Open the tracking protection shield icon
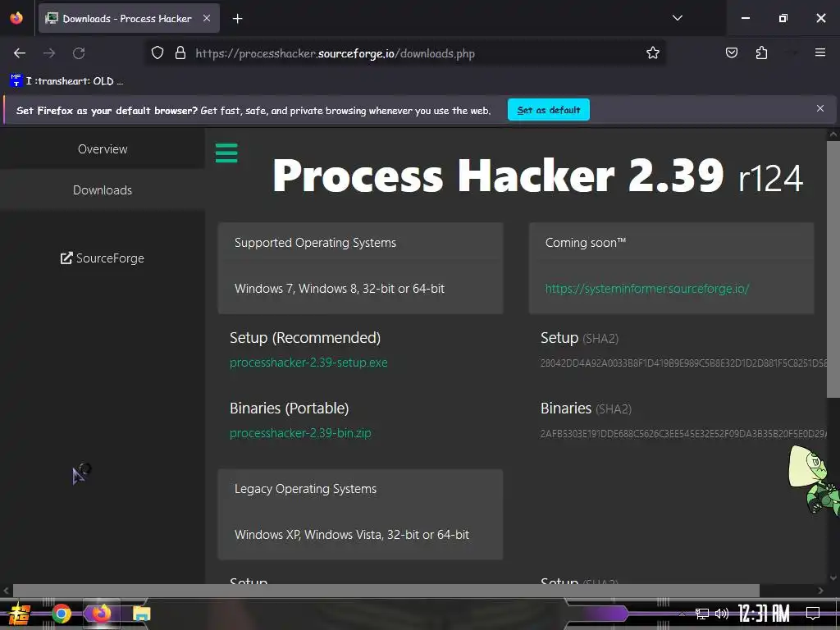This screenshot has width=840, height=630. tap(157, 53)
